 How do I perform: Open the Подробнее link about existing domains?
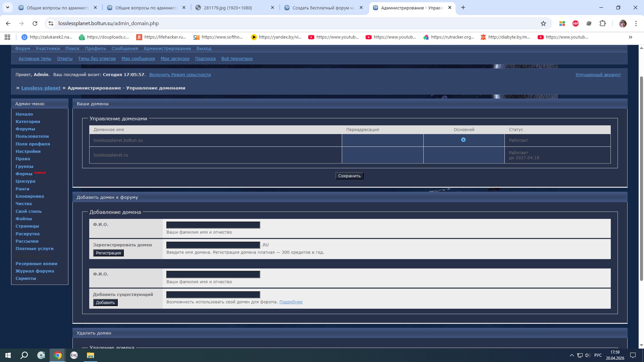(291, 302)
